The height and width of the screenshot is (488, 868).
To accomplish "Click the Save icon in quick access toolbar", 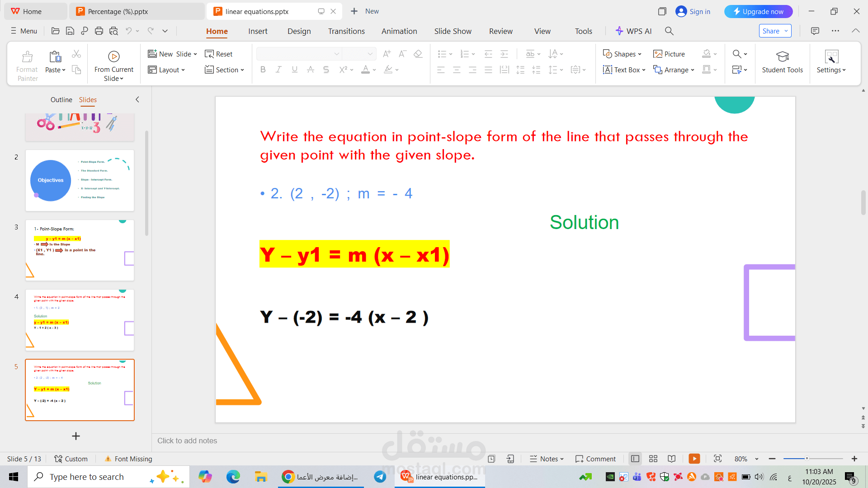I will tap(70, 31).
